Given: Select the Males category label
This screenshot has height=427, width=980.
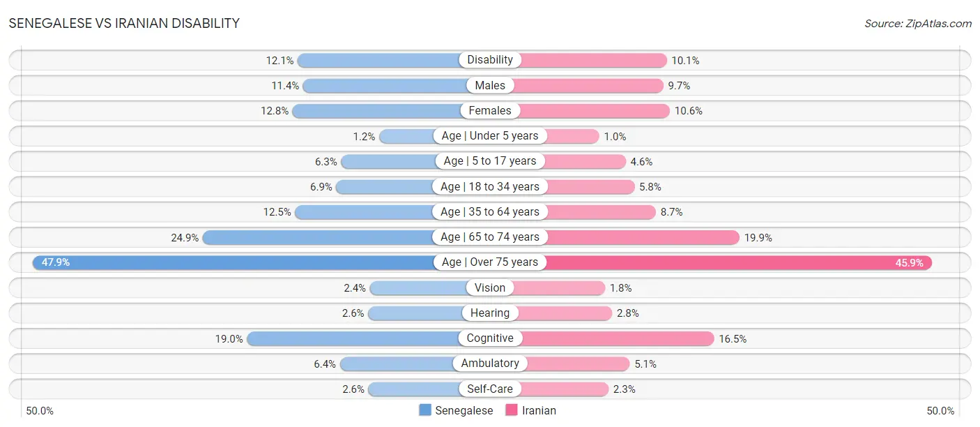Looking at the screenshot, I should pyautogui.click(x=490, y=85).
